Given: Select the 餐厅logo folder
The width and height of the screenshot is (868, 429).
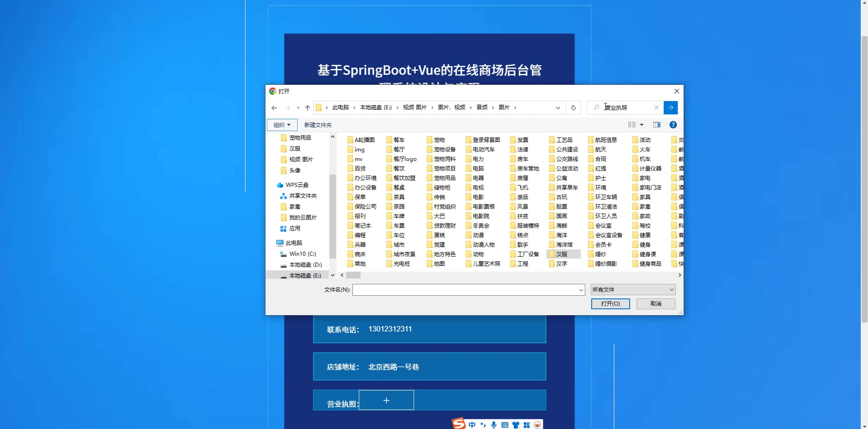Looking at the screenshot, I should (x=401, y=159).
